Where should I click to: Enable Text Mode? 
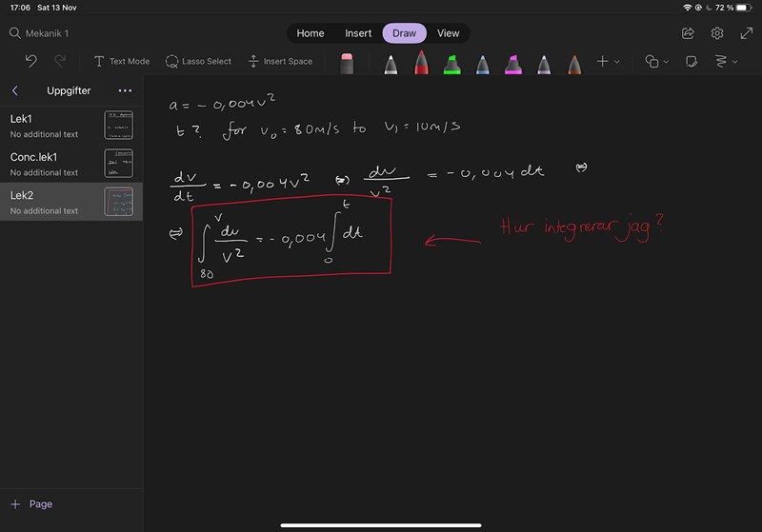pyautogui.click(x=121, y=61)
